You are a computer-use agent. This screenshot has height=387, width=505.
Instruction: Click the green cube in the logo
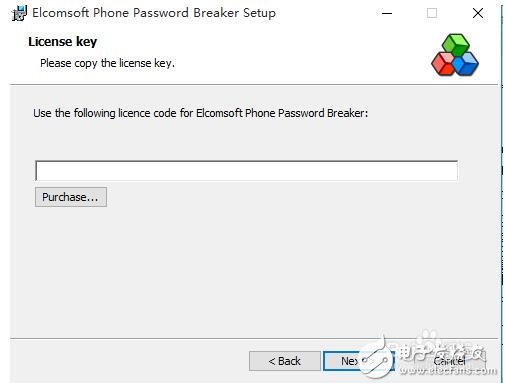pyautogui.click(x=456, y=44)
